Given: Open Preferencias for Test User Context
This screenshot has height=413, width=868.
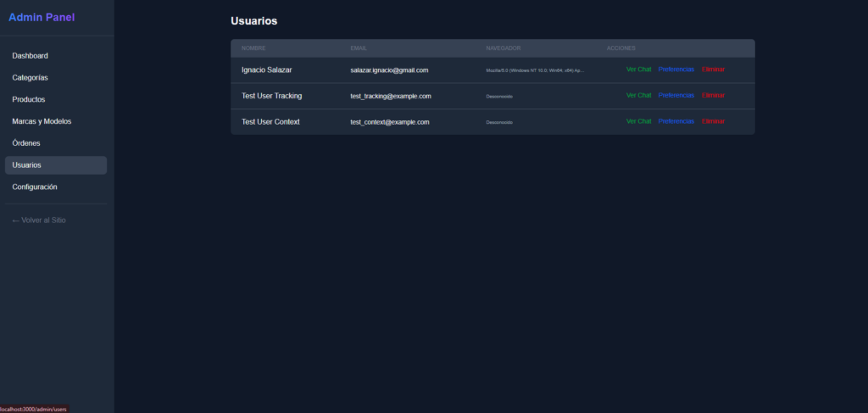Looking at the screenshot, I should (676, 121).
